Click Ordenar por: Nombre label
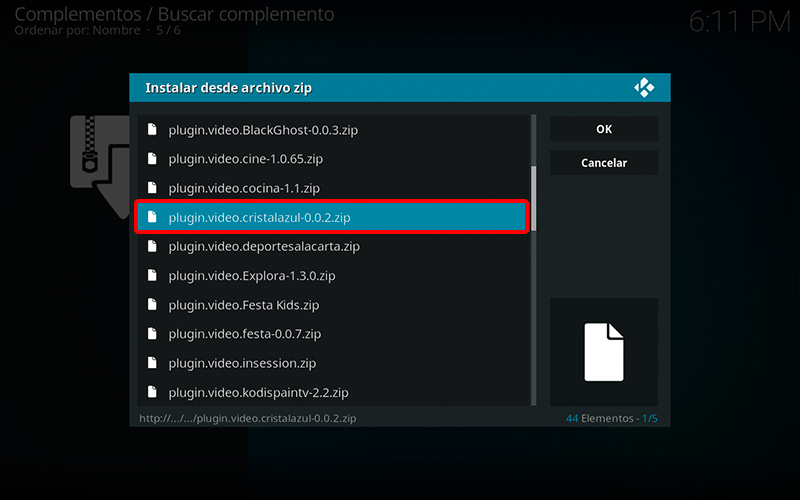 pos(77,30)
